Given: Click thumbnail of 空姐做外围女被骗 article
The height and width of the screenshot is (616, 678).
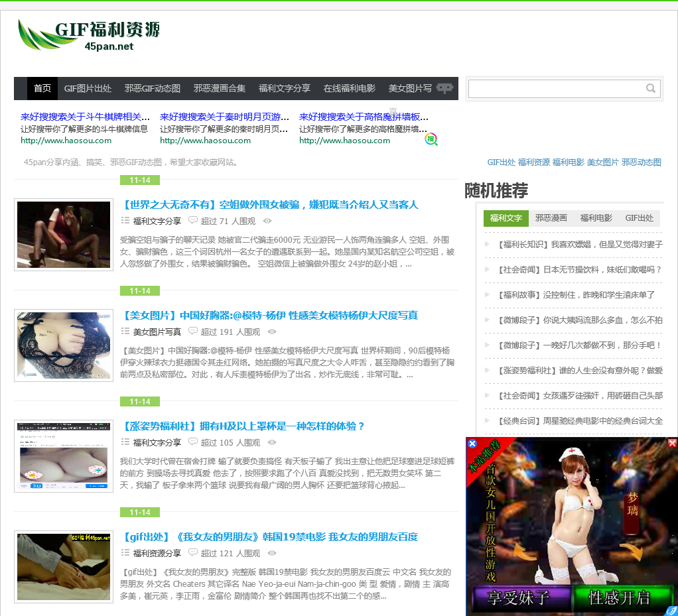Looking at the screenshot, I should click(x=64, y=234).
